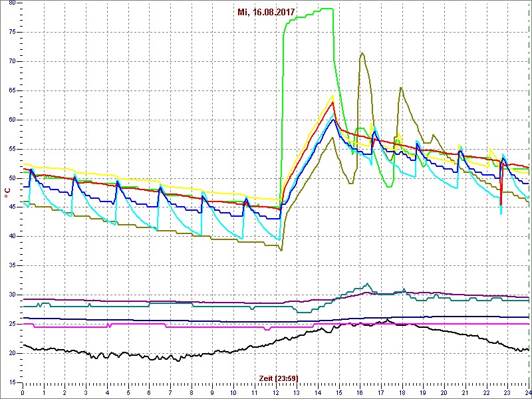The image size is (532, 399).
Task: Click the olive curve's peak near 71°C
Action: [x=362, y=53]
